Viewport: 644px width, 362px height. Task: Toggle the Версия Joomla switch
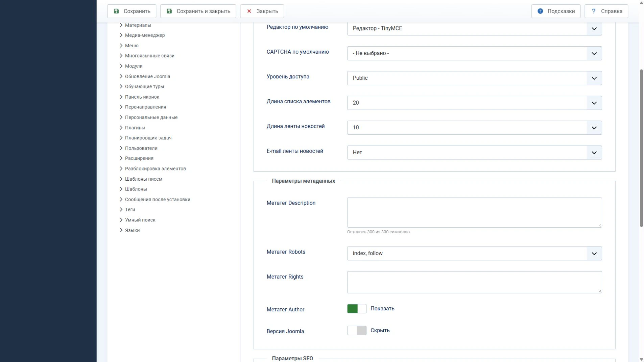[x=357, y=331]
